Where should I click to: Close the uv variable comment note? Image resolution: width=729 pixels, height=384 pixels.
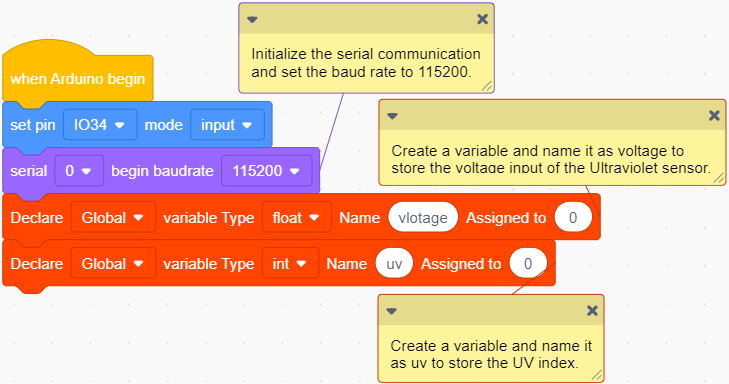(592, 311)
